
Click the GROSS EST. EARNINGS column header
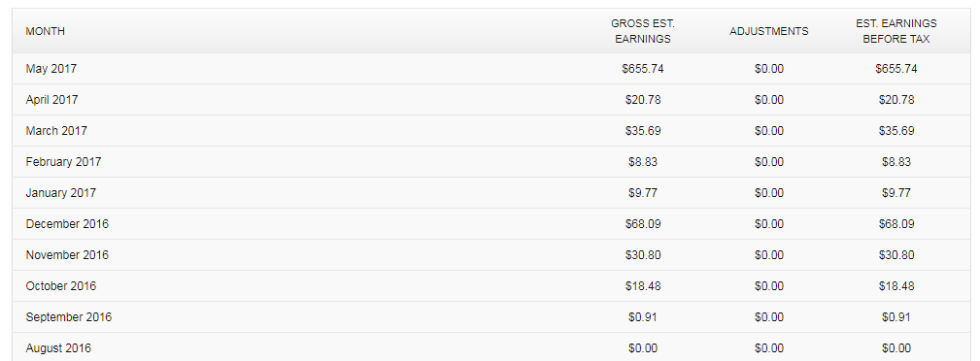coord(643,31)
